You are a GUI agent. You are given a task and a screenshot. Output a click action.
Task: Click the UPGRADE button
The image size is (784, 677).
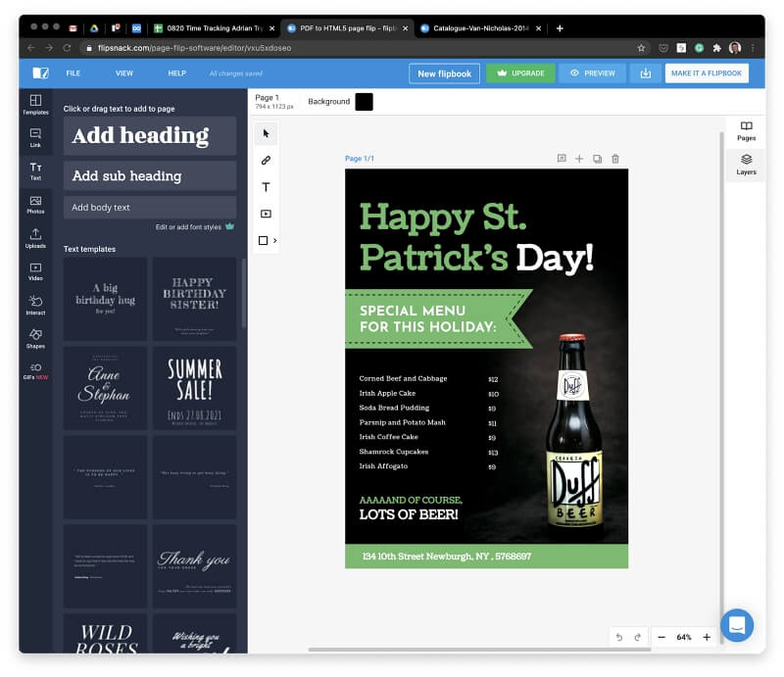[520, 73]
